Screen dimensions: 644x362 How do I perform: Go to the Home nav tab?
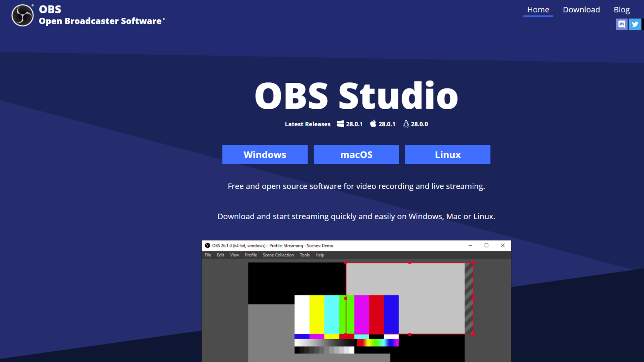coord(538,10)
